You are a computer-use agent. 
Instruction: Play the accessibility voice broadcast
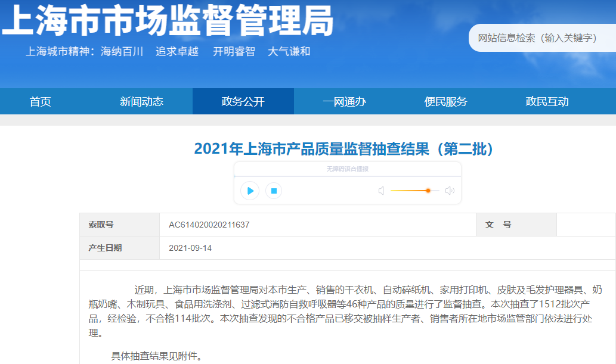(x=250, y=191)
